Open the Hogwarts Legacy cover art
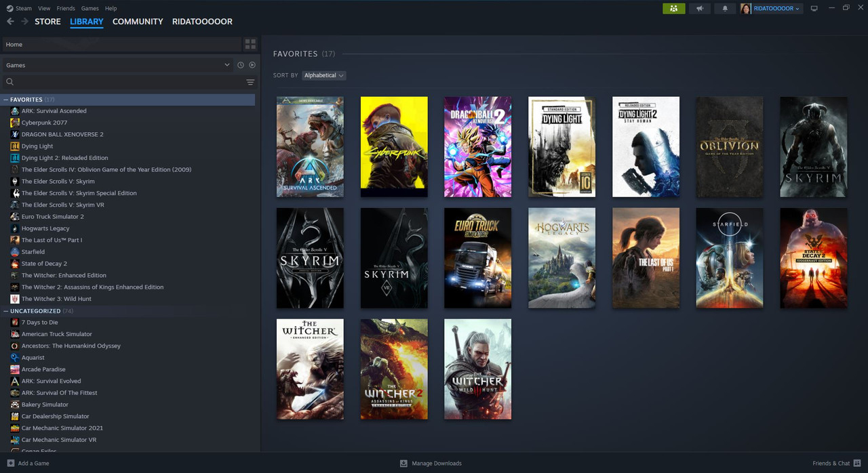The image size is (868, 473). point(561,258)
